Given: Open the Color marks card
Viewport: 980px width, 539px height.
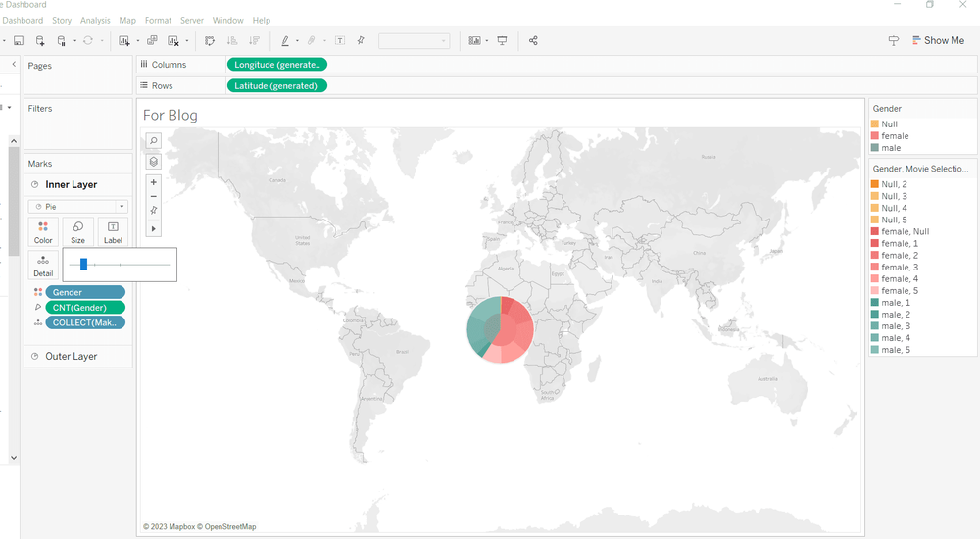Looking at the screenshot, I should pos(43,231).
